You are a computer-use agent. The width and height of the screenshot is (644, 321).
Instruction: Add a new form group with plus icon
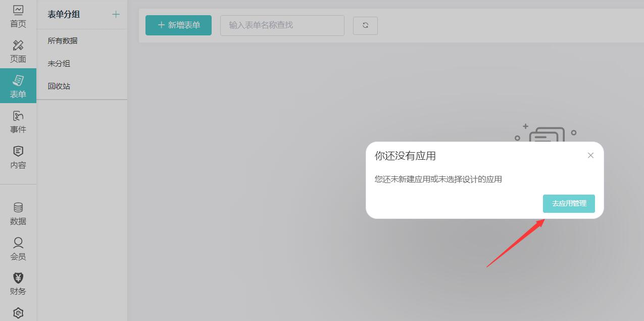116,14
